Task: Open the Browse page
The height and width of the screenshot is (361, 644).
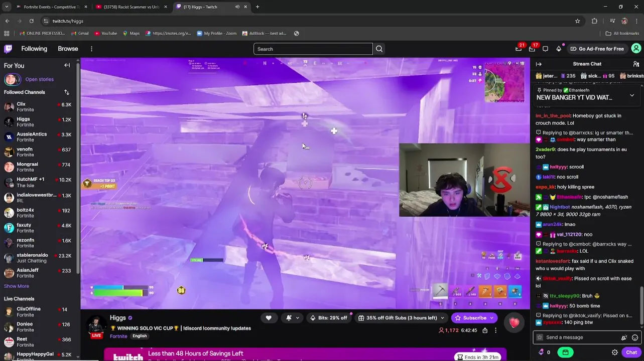Action: [x=68, y=49]
